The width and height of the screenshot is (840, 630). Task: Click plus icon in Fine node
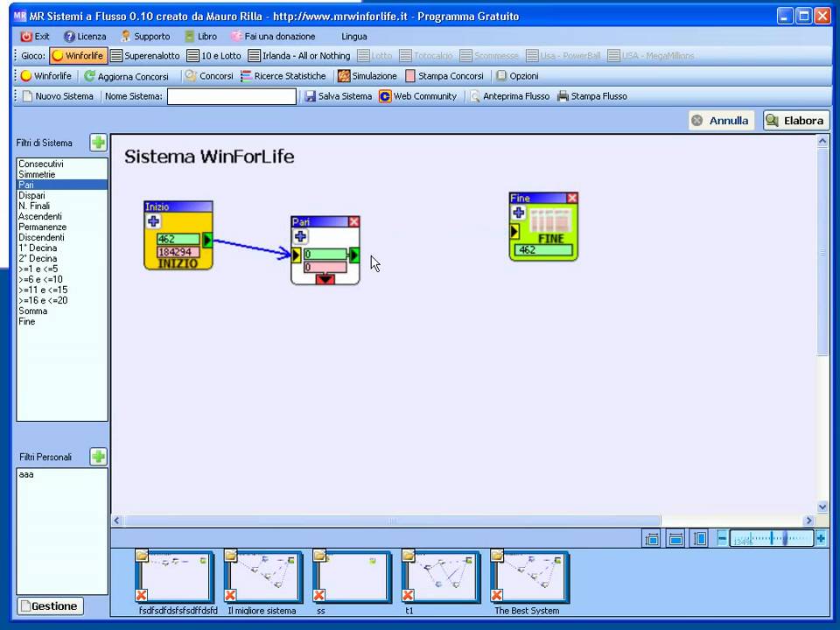[x=519, y=213]
